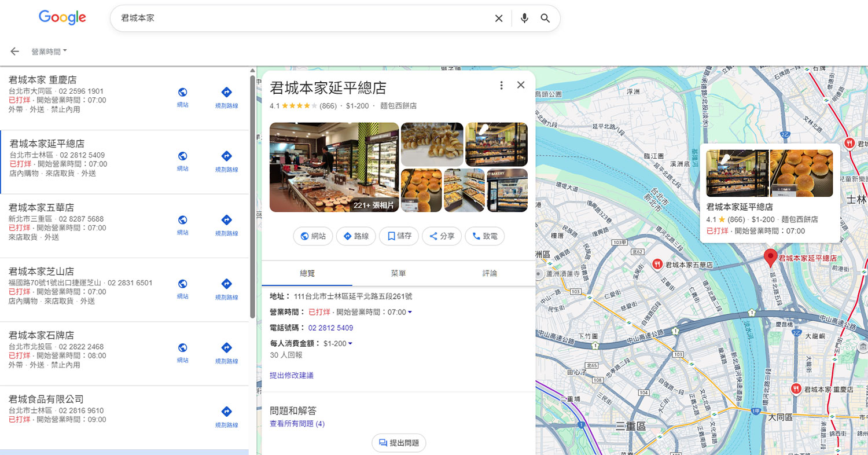Image resolution: width=868 pixels, height=455 pixels.
Task: Open website for 君城本家 重慶店
Action: (x=183, y=97)
